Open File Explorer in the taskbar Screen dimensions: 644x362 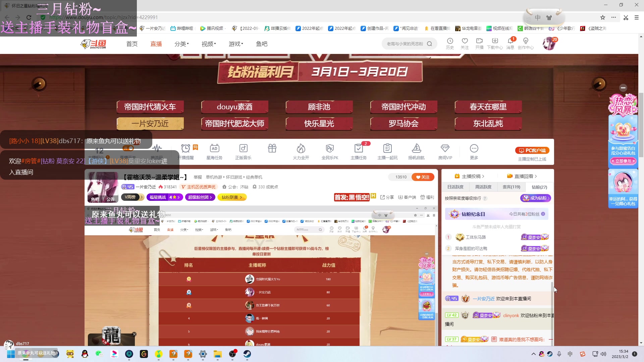pyautogui.click(x=218, y=354)
